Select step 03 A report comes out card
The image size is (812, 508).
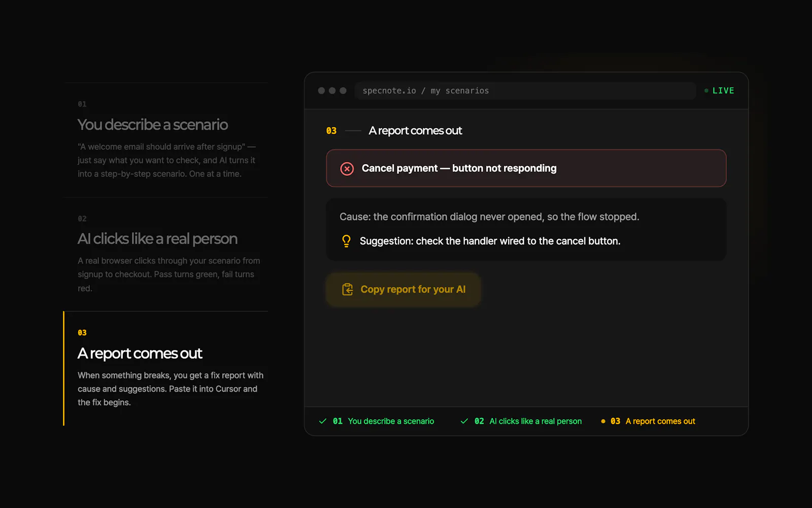click(166, 368)
